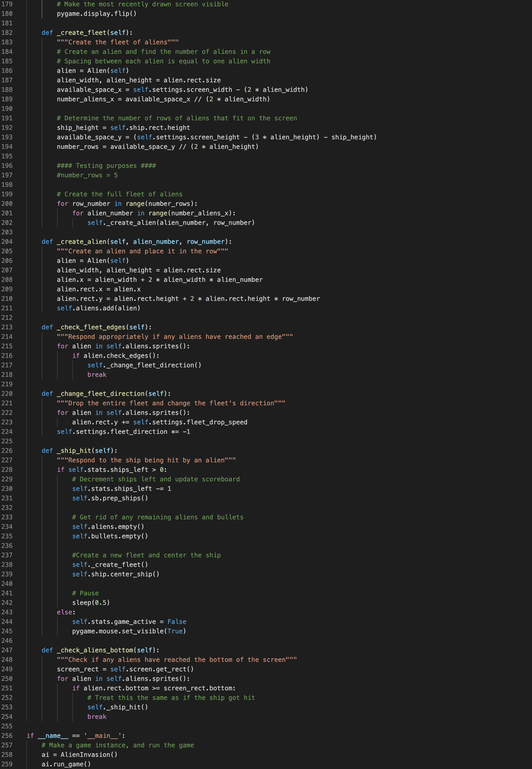Click 'available_space_x' on line 188
Viewport: 532px width, 769px height.
pos(89,90)
